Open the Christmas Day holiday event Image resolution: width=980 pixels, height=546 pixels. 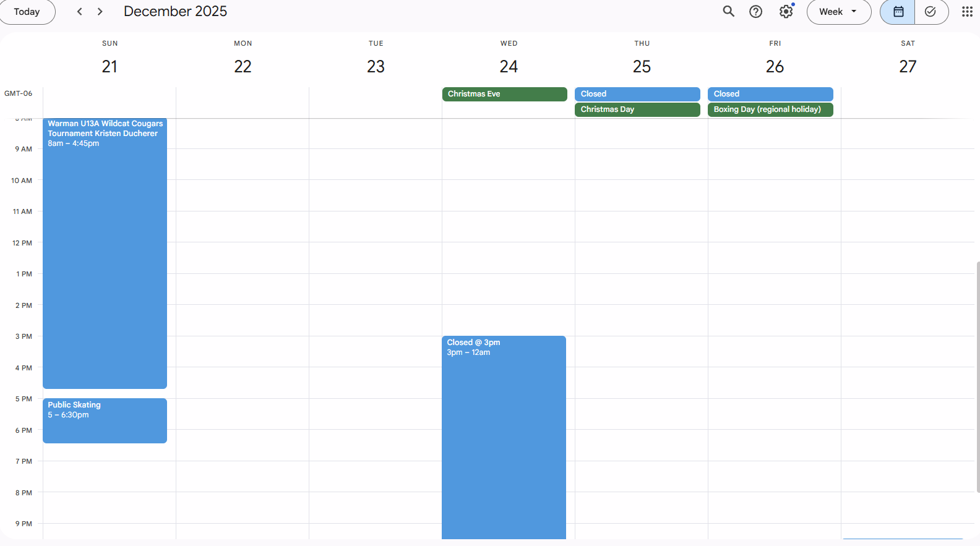[637, 109]
